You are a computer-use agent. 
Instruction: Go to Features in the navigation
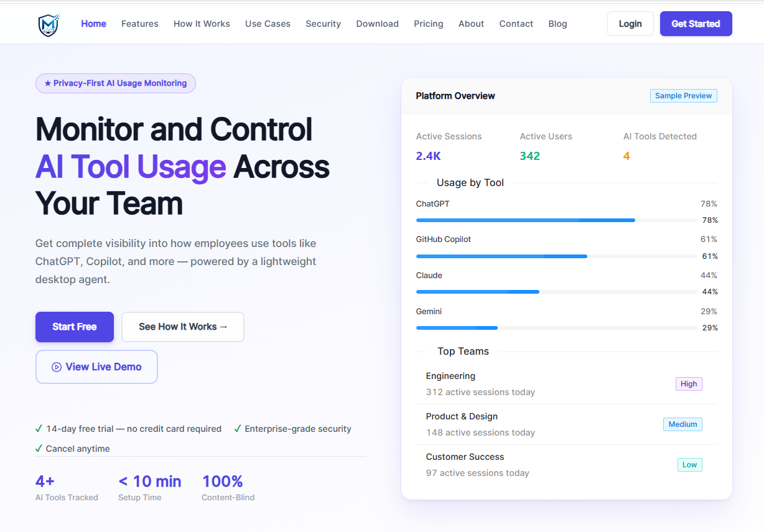tap(140, 24)
